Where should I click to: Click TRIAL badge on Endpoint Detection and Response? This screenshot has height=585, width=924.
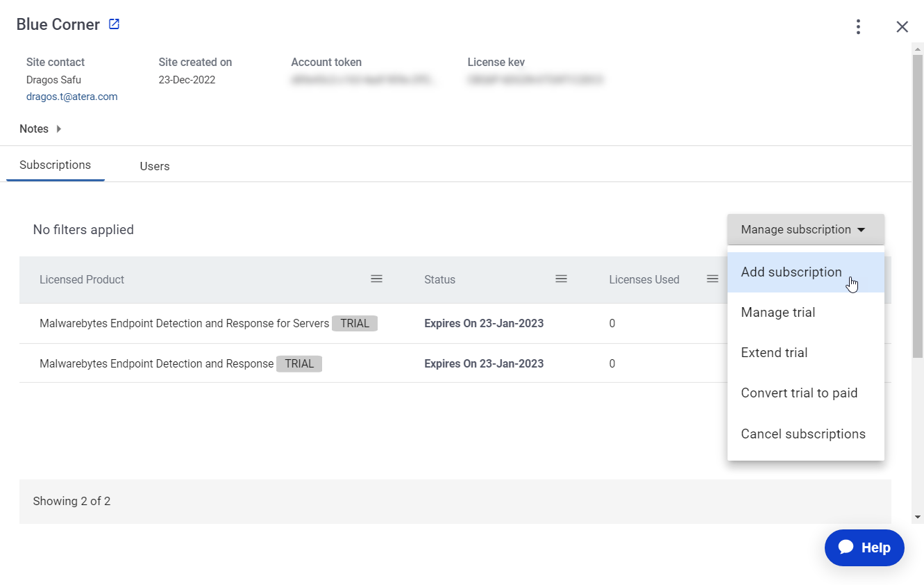(x=299, y=363)
